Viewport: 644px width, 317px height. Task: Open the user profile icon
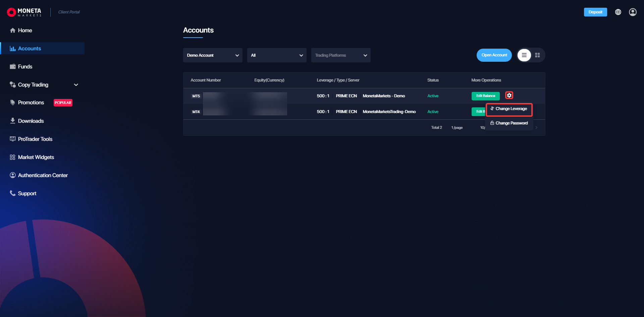click(x=633, y=12)
